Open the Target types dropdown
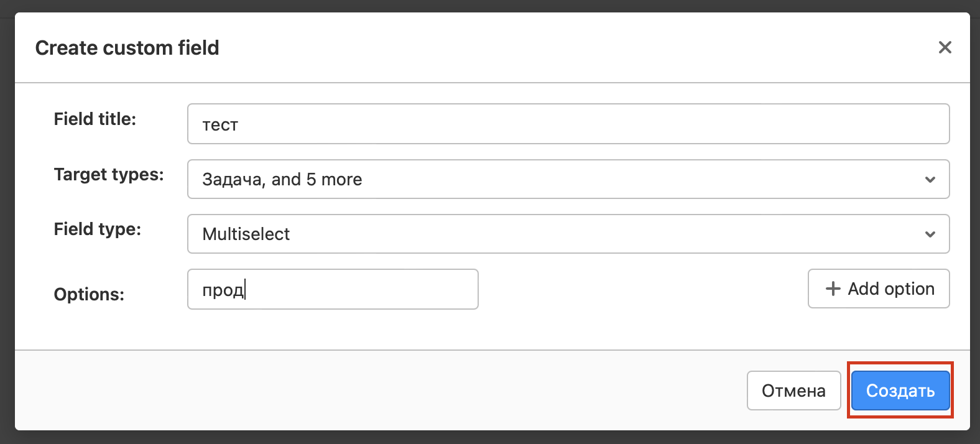Screen dimensions: 980x444 (568, 179)
